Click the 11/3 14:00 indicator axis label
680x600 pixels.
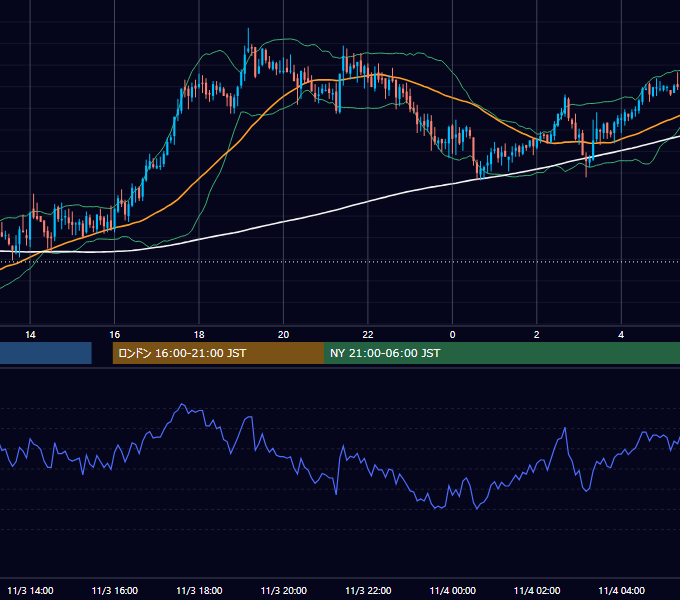(30, 590)
